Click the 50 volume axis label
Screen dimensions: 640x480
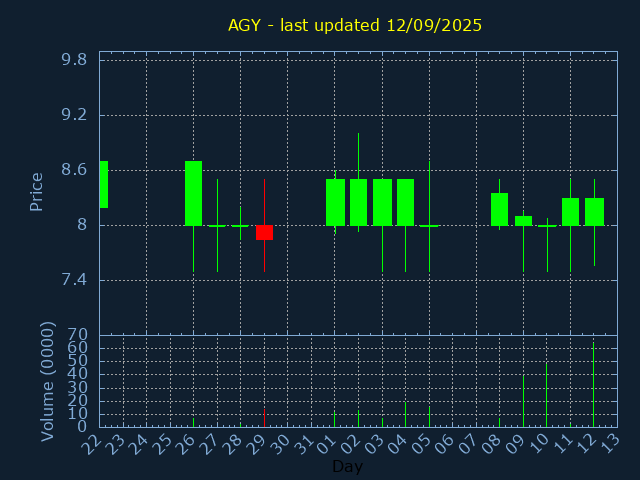(78, 361)
